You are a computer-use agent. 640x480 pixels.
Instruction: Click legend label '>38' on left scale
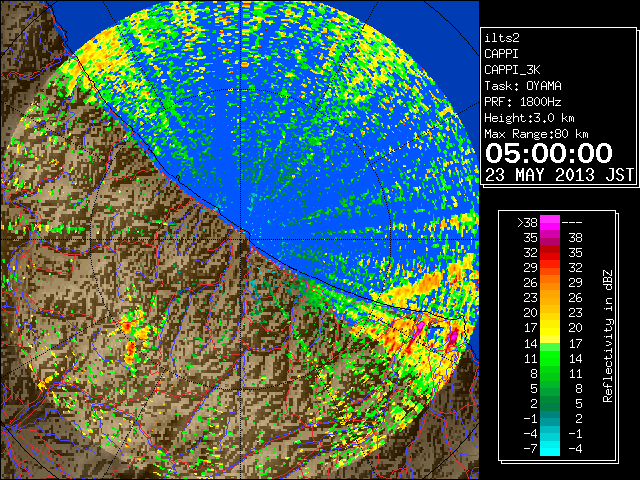click(527, 222)
